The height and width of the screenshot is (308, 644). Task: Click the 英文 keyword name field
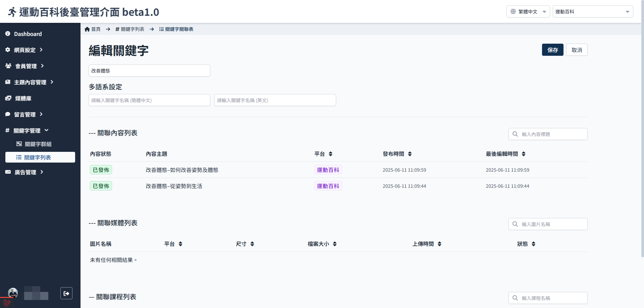click(x=275, y=100)
